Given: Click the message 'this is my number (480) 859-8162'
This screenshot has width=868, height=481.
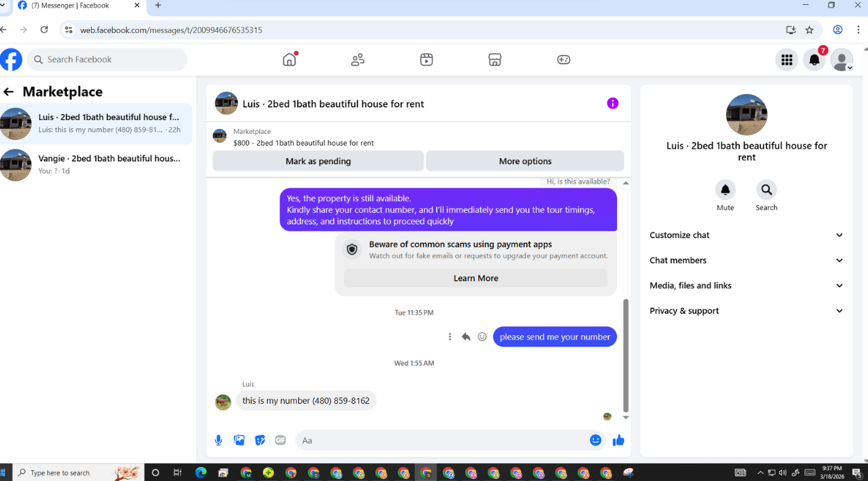Looking at the screenshot, I should click(x=306, y=401).
